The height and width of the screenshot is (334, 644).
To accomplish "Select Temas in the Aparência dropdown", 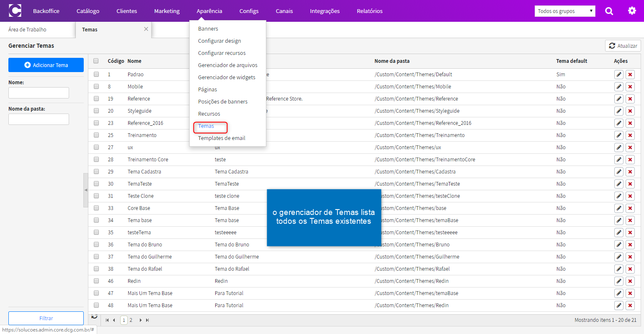I will tap(206, 126).
